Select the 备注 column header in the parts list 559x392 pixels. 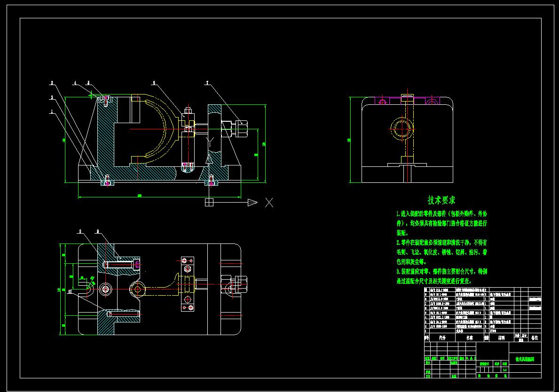[535, 338]
